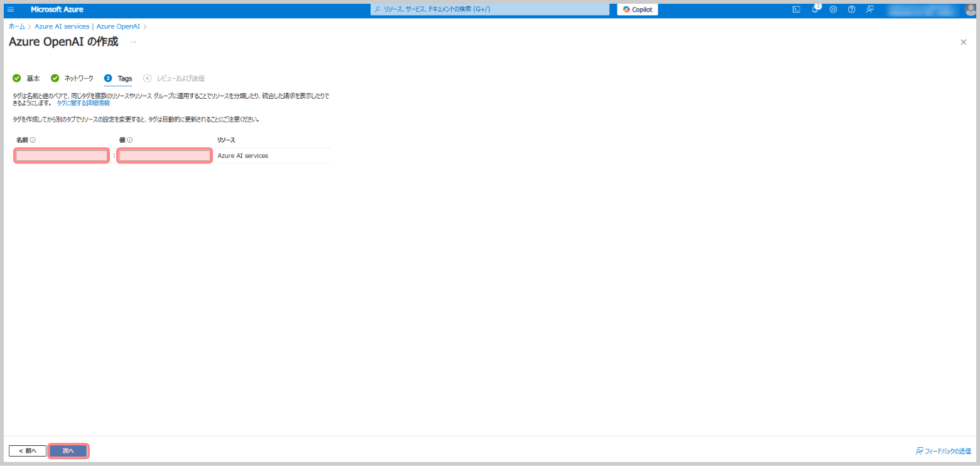
Task: Focus the resource search box
Action: [x=489, y=9]
